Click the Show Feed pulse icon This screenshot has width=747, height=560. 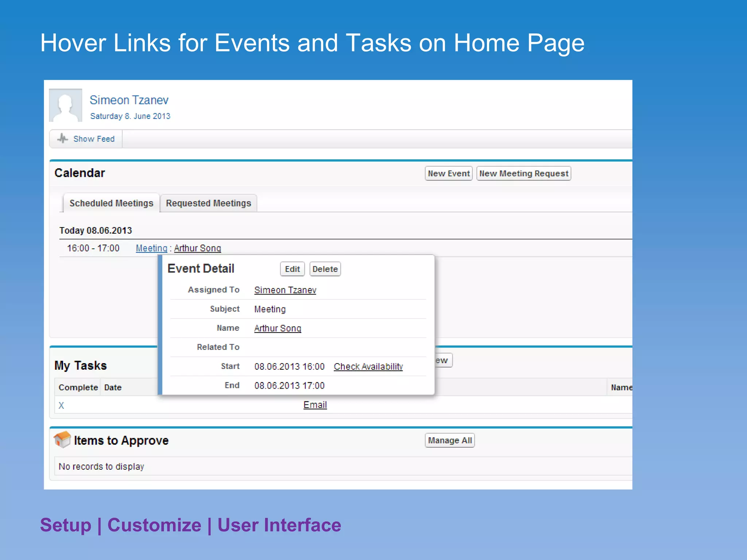(63, 139)
